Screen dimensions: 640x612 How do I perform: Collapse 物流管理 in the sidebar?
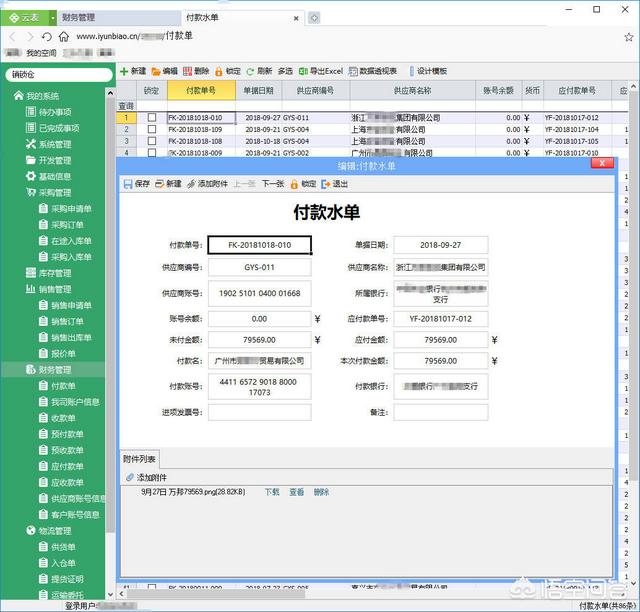[x=49, y=531]
